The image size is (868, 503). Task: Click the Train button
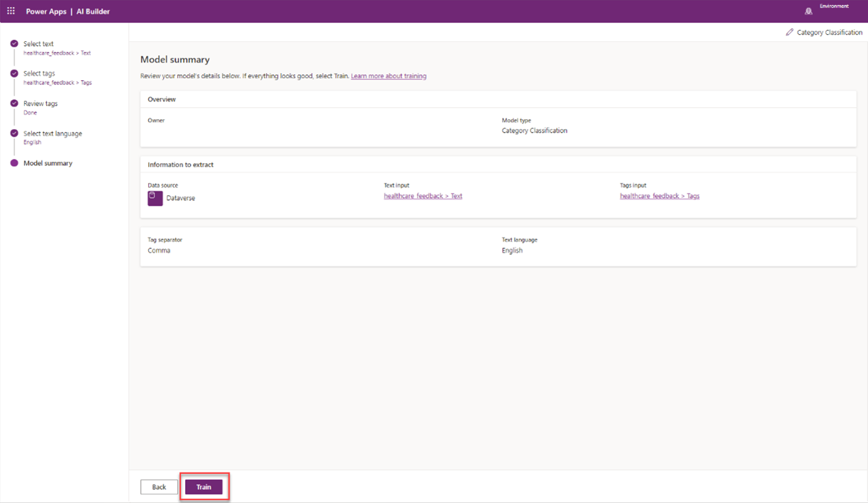[204, 487]
